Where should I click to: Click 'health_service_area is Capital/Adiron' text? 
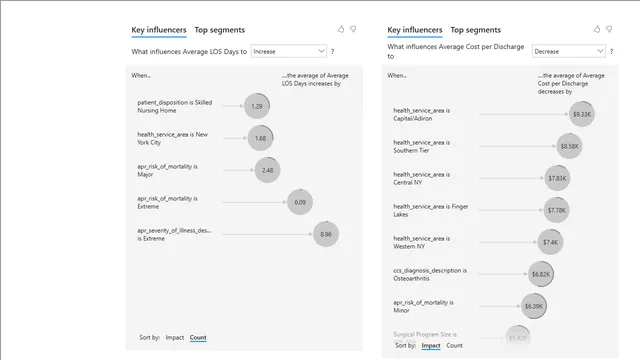coord(422,114)
